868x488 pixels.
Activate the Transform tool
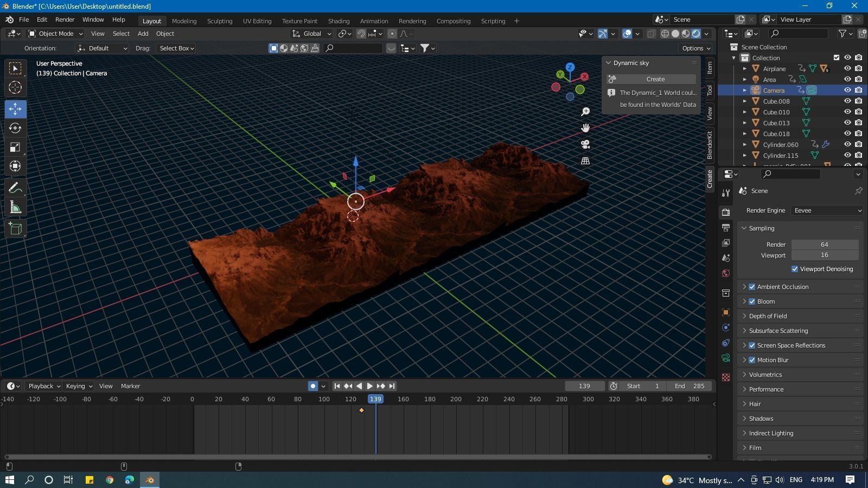click(x=15, y=166)
